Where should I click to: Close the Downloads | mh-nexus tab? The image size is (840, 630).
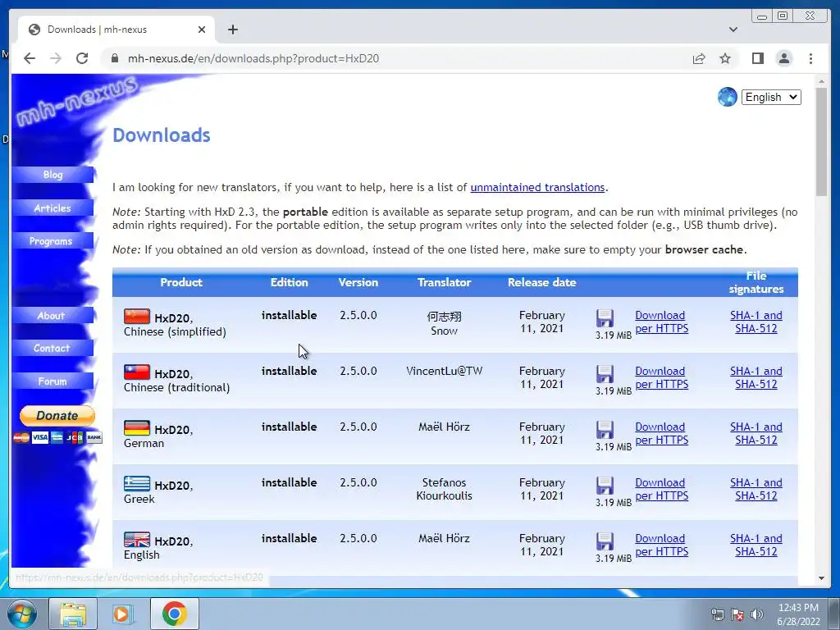(202, 30)
